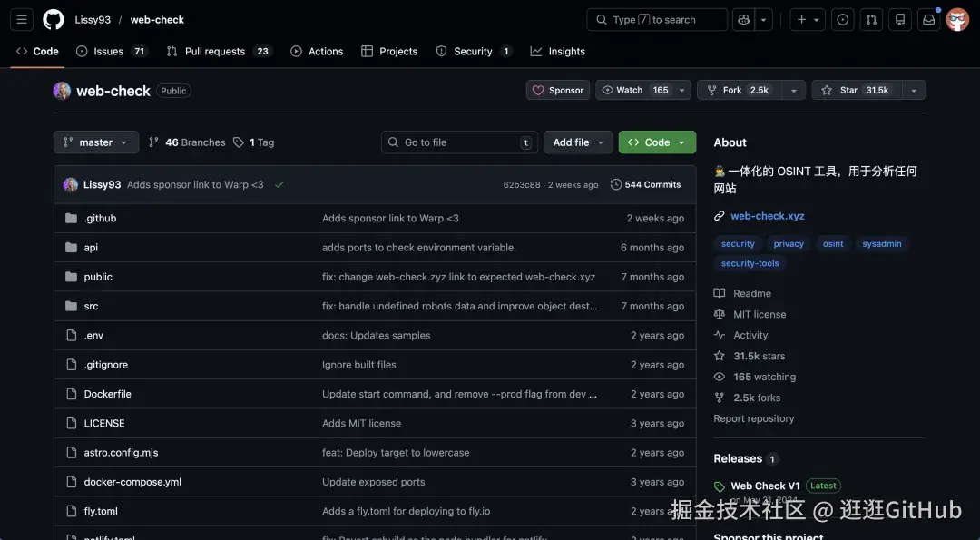Click the Lissy93 owner breadcrumb link
The height and width of the screenshot is (540, 980).
click(x=93, y=20)
